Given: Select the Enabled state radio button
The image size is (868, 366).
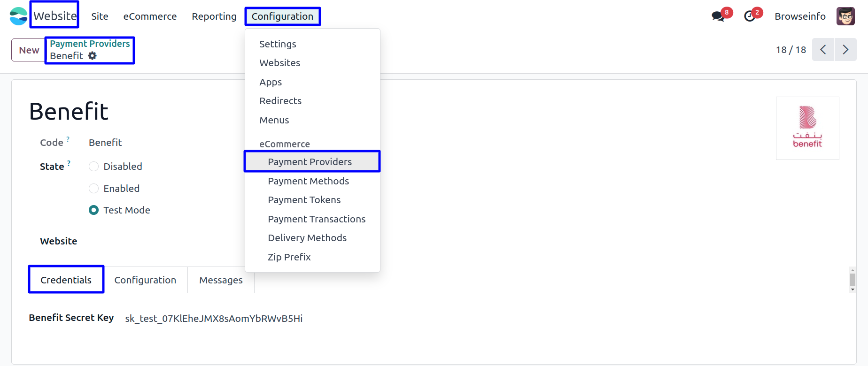Looking at the screenshot, I should [x=93, y=189].
